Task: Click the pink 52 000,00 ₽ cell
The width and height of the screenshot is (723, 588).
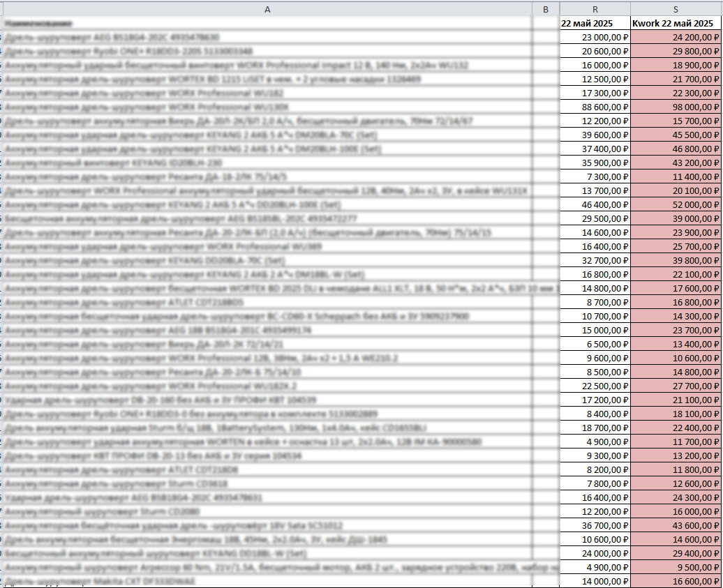Action: [x=676, y=204]
